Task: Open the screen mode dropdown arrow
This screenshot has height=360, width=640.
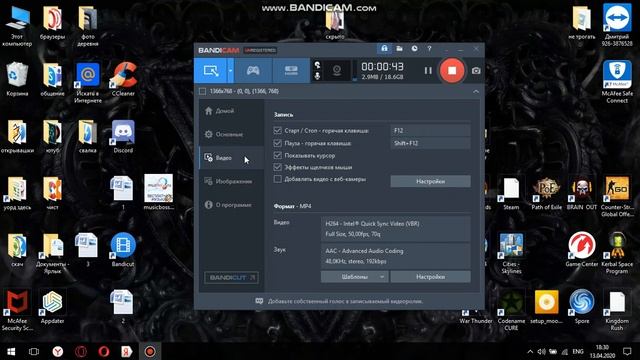Action: click(x=231, y=71)
